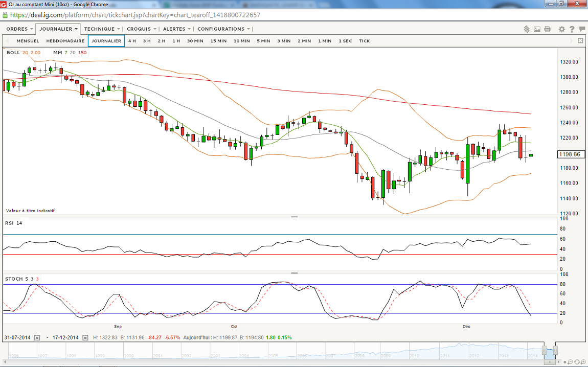
Task: Switch to the 3 MIN timeframe
Action: point(284,41)
